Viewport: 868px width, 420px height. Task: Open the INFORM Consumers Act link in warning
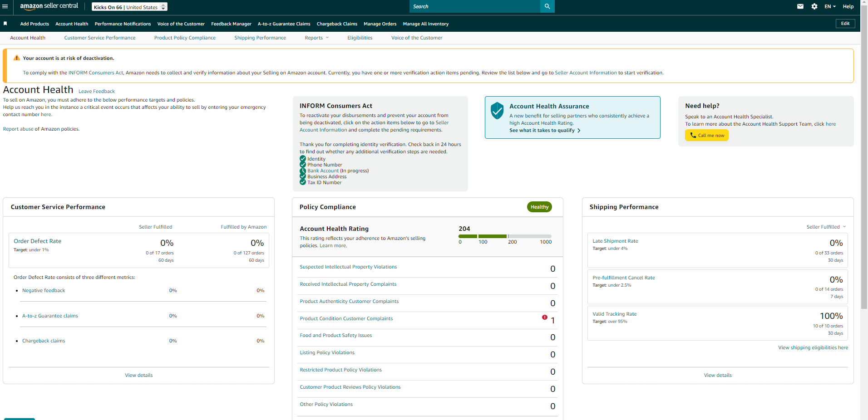96,73
